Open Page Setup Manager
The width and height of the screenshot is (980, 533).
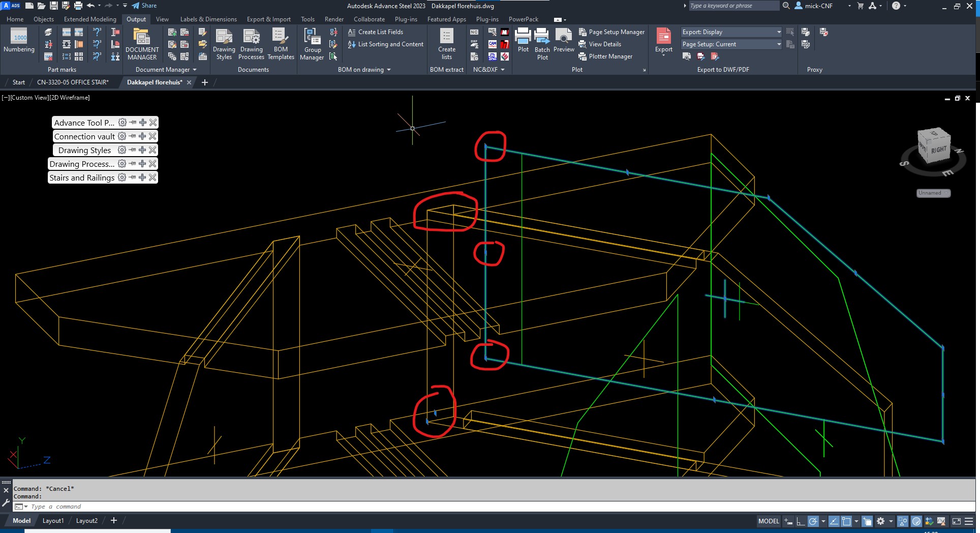click(611, 32)
